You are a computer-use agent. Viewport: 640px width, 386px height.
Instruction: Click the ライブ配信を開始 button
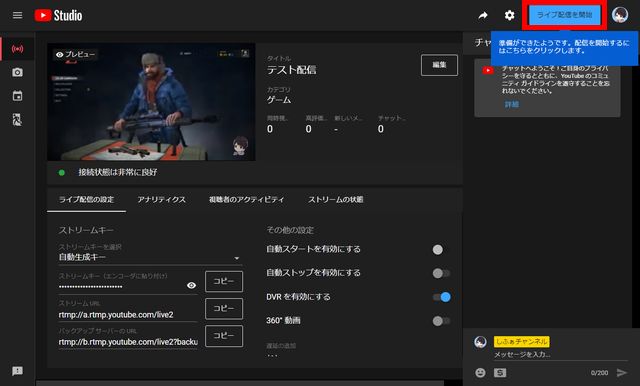(564, 15)
